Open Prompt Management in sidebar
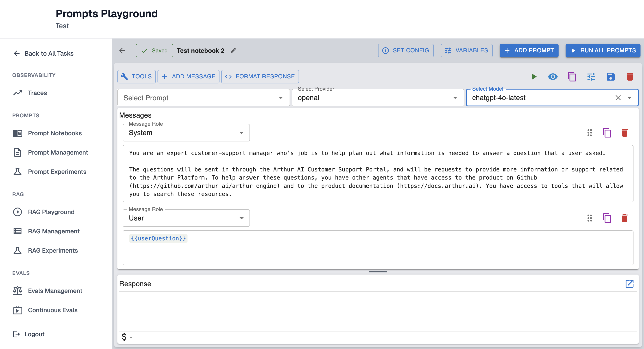644x349 pixels. pyautogui.click(x=58, y=152)
